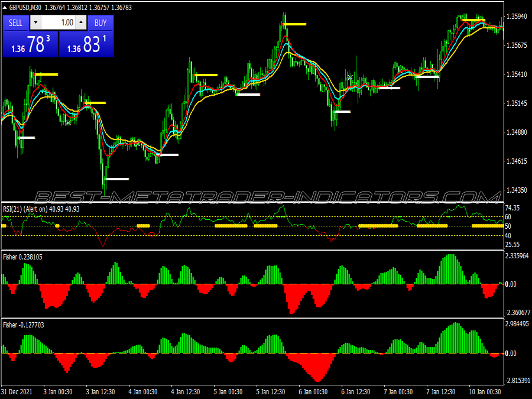Click the 2.335964 Fisher scale value
532x399 pixels.
coord(517,255)
